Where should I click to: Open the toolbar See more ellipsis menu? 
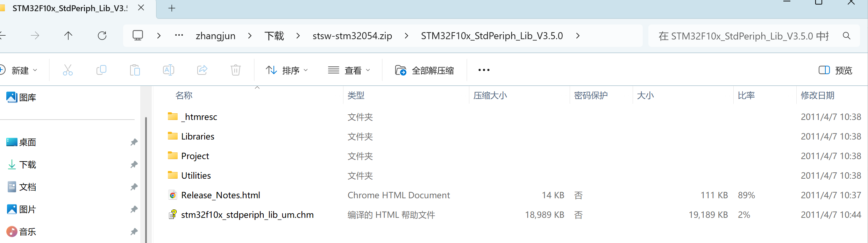coord(484,70)
